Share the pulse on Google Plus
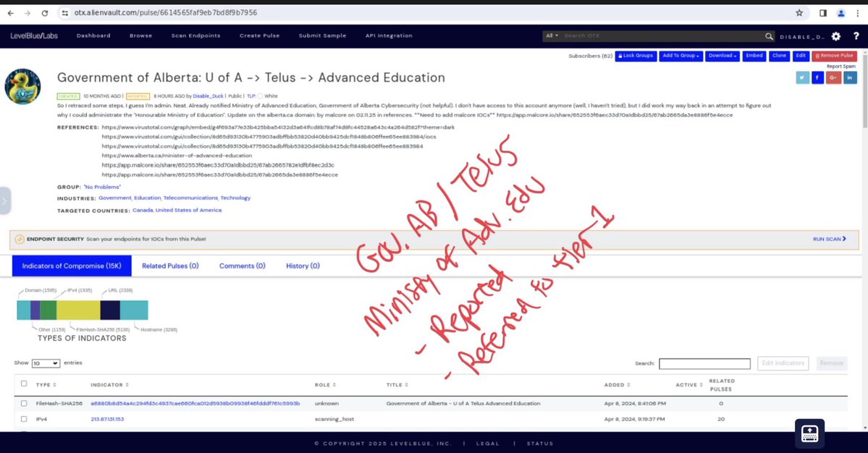The image size is (868, 453). [x=834, y=78]
